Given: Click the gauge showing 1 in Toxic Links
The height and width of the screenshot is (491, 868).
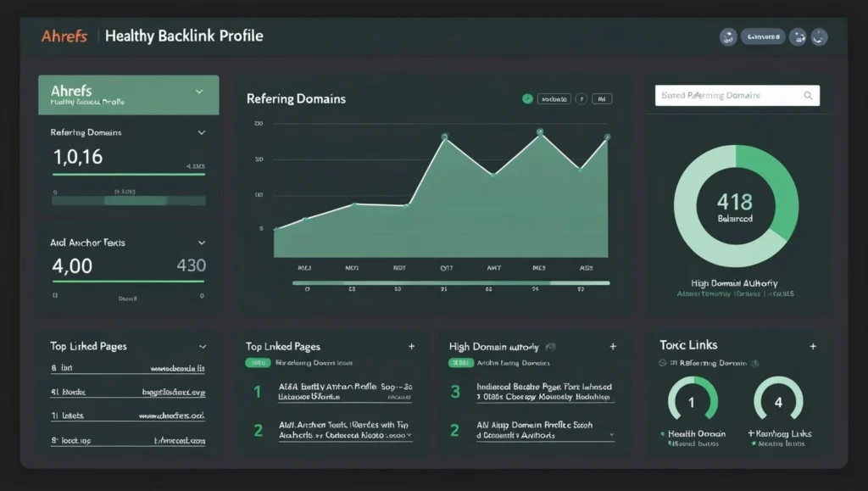Looking at the screenshot, I should tap(692, 399).
